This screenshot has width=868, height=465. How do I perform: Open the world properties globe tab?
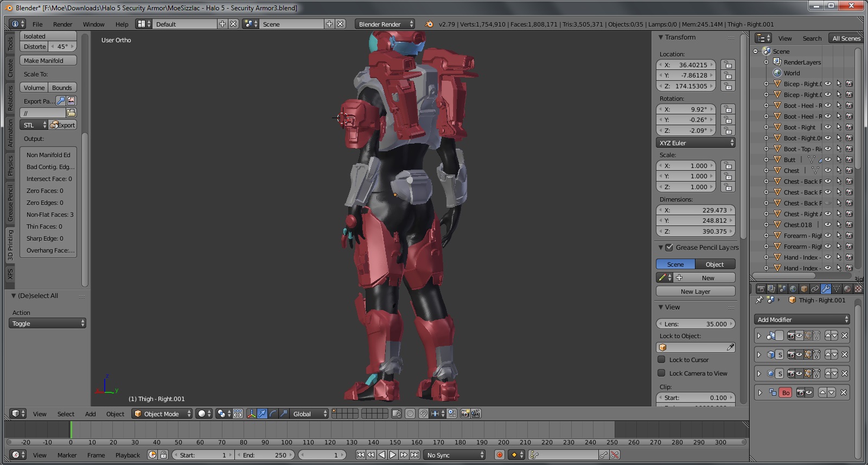click(793, 289)
